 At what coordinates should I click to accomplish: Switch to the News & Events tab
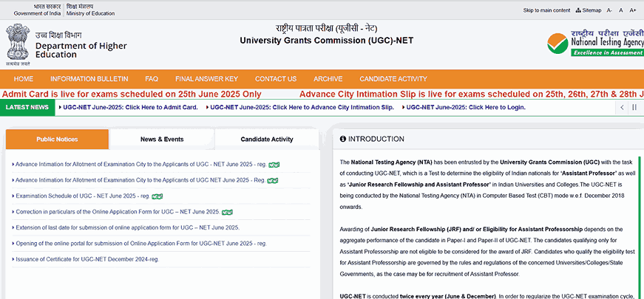(162, 139)
